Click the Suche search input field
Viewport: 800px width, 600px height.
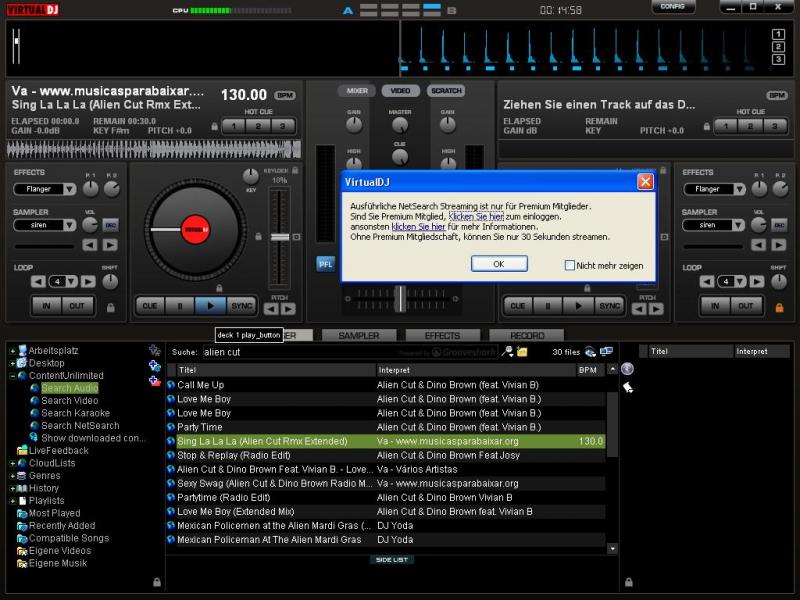click(300, 352)
